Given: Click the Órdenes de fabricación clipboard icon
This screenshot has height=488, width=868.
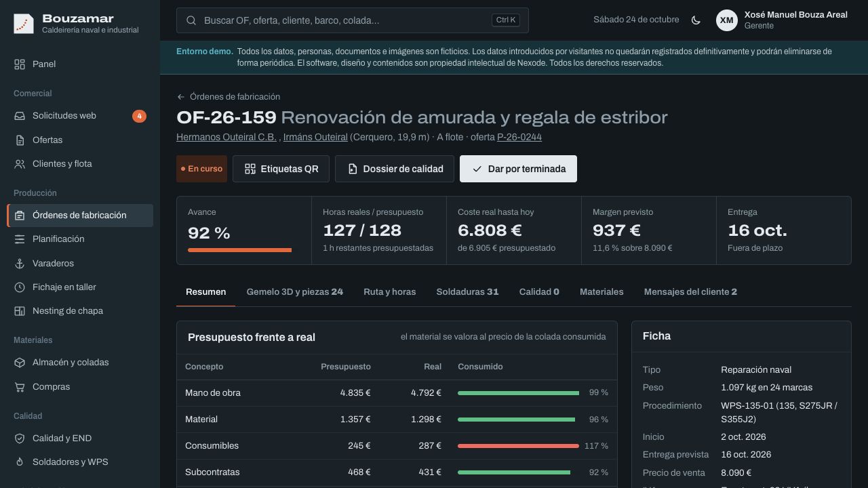Looking at the screenshot, I should click(20, 216).
